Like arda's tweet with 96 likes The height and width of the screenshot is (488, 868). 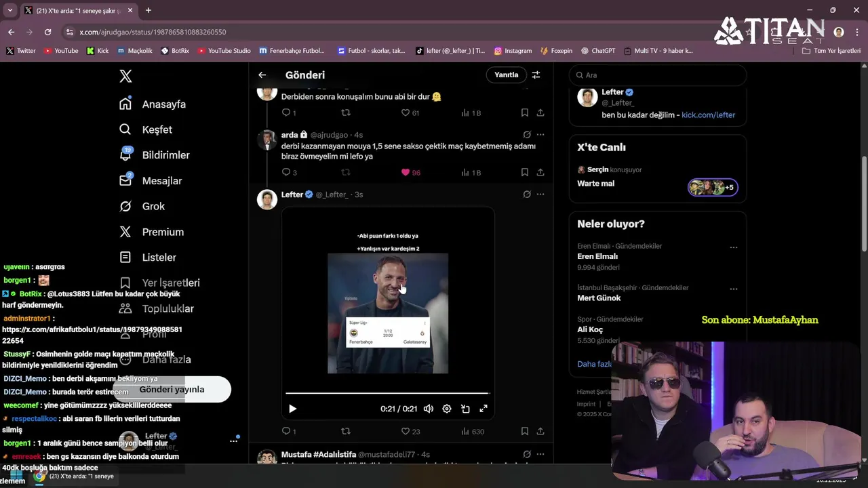click(411, 172)
